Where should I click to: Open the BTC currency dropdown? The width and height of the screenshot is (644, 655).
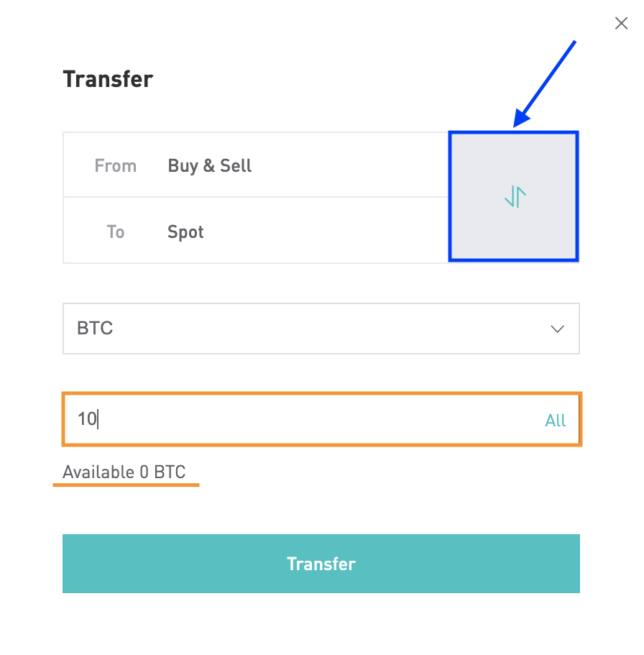(x=321, y=329)
